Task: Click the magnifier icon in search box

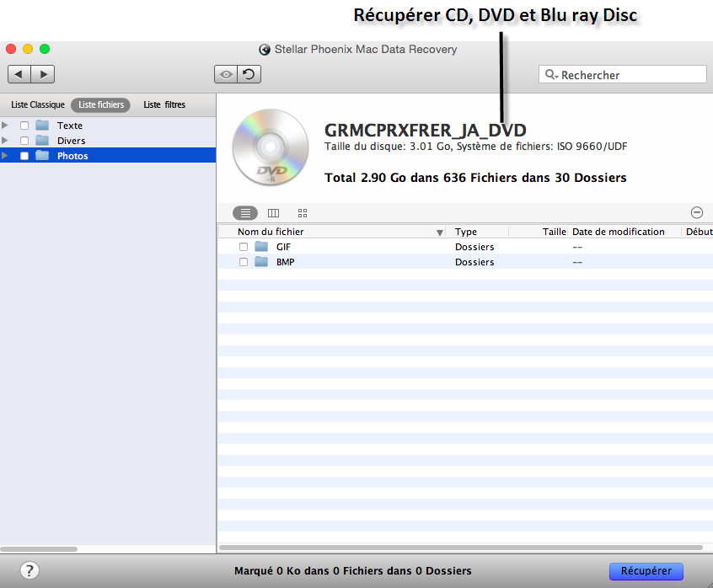Action: [x=551, y=74]
